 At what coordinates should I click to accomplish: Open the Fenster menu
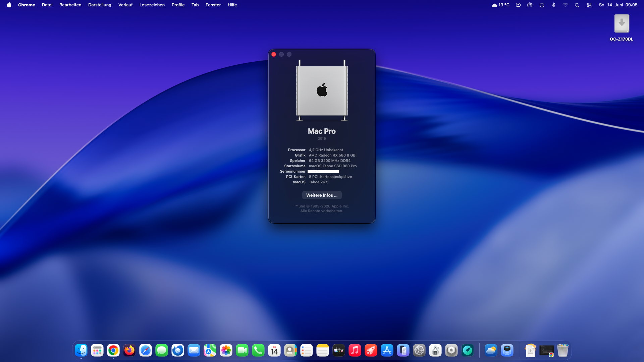213,5
